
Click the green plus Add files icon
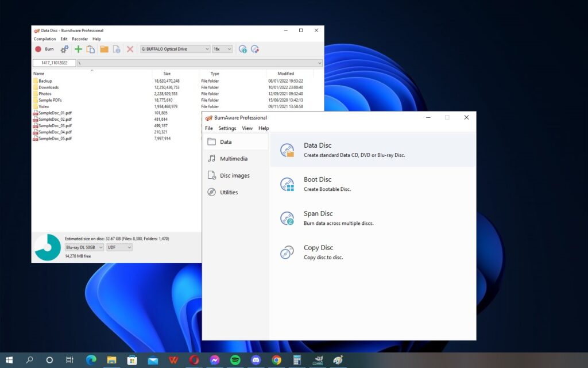[x=78, y=49]
